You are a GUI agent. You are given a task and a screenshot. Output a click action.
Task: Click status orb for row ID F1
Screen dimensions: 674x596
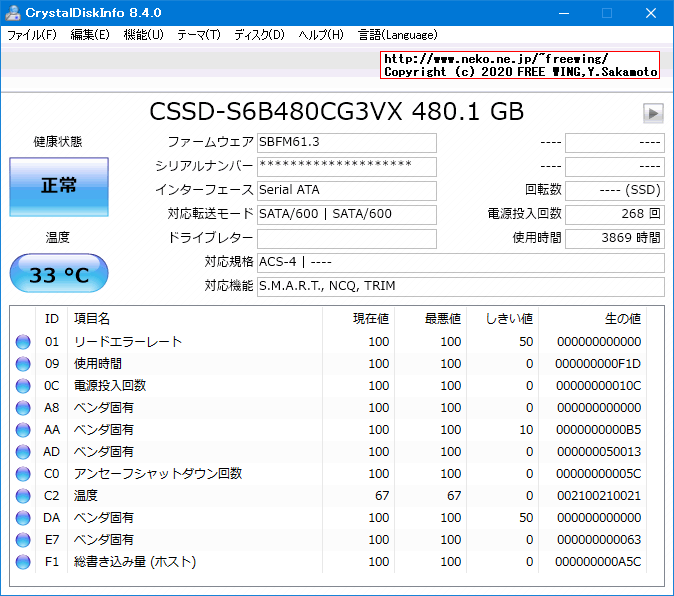pyautogui.click(x=23, y=562)
